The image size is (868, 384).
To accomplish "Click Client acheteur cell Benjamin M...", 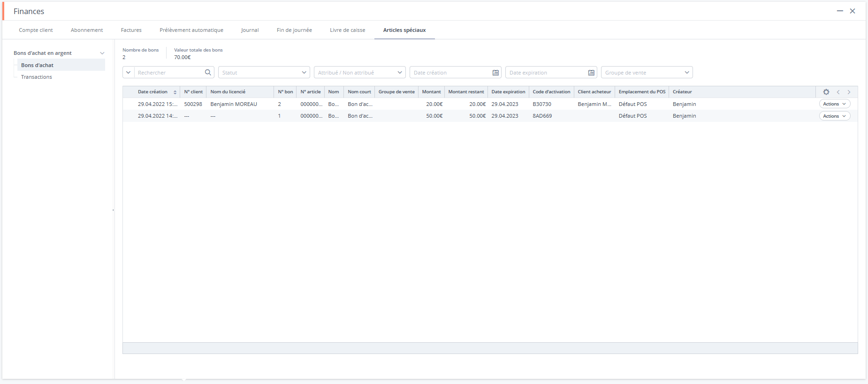I will [x=594, y=104].
